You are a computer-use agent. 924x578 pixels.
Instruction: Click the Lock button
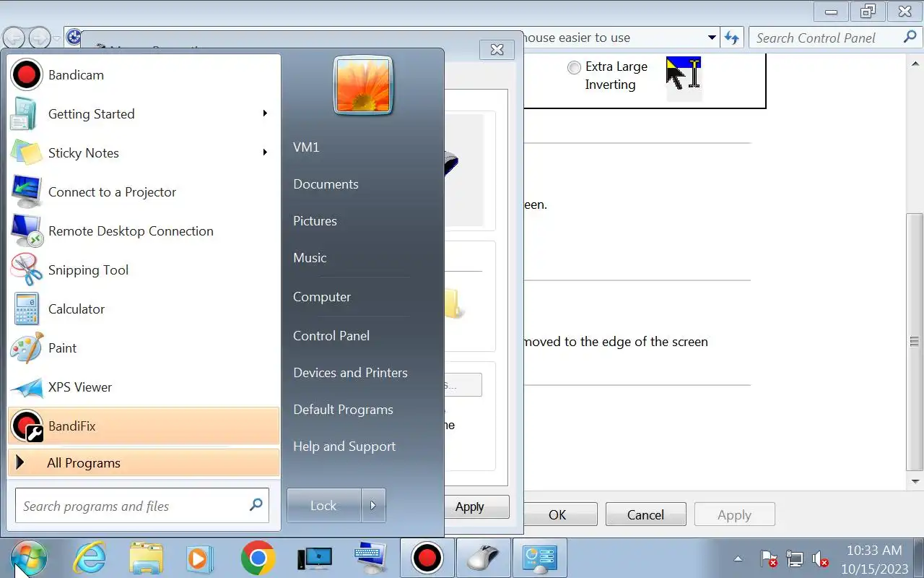[323, 506]
